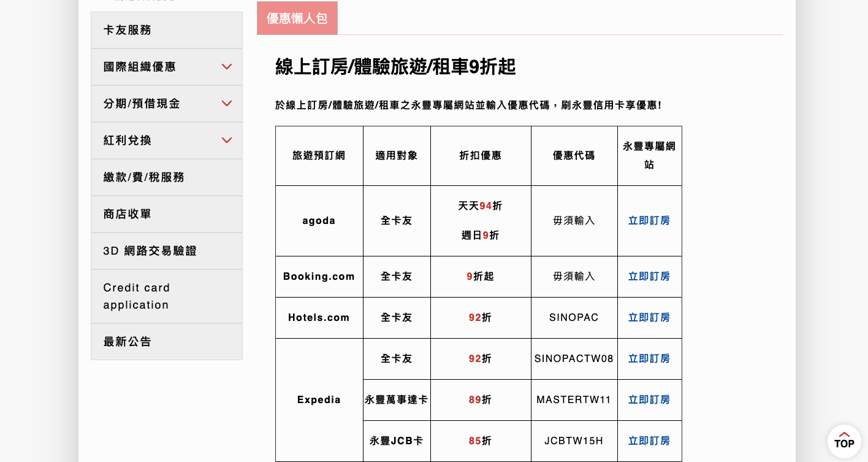The width and height of the screenshot is (868, 462).
Task: Click 立即訂房 link for MASTERTW11 code
Action: point(649,399)
